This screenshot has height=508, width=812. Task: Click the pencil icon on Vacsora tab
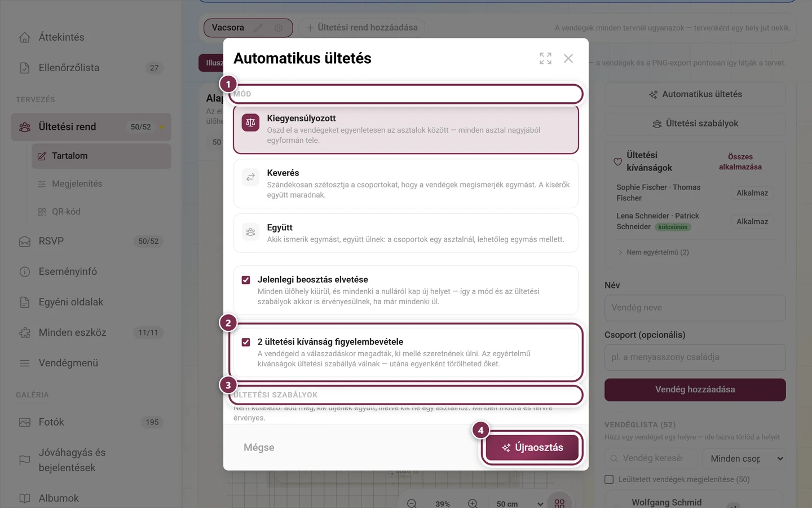[258, 28]
